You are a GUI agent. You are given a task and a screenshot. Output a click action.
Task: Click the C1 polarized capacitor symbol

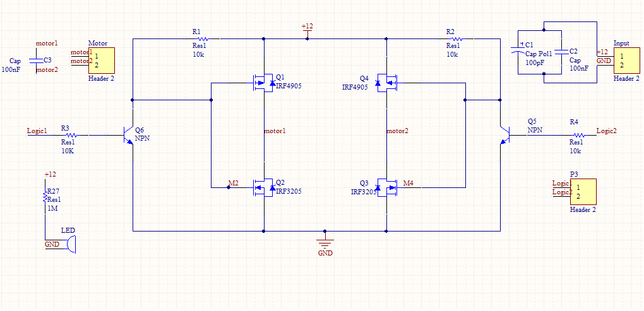(518, 51)
